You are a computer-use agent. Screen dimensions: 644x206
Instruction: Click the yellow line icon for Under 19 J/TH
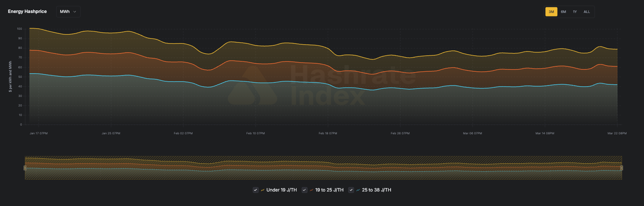click(x=263, y=190)
